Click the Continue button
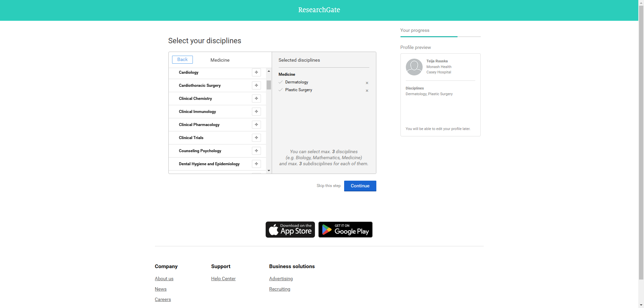 tap(360, 186)
